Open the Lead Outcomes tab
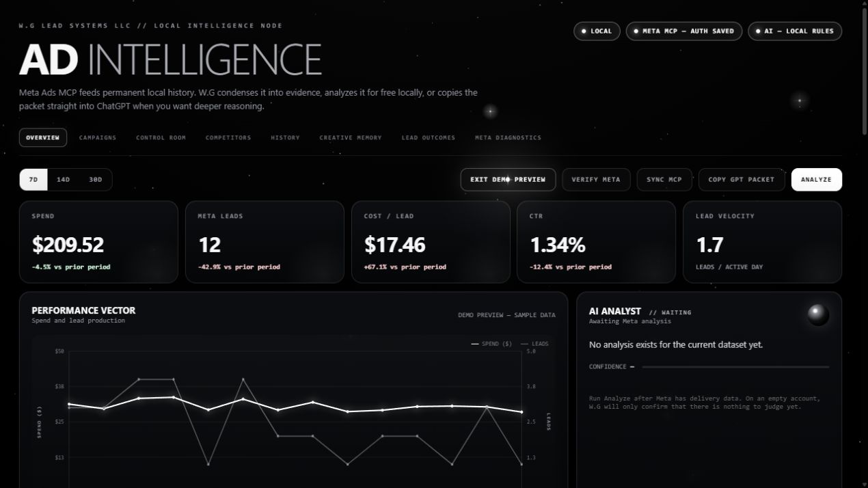 tap(429, 137)
